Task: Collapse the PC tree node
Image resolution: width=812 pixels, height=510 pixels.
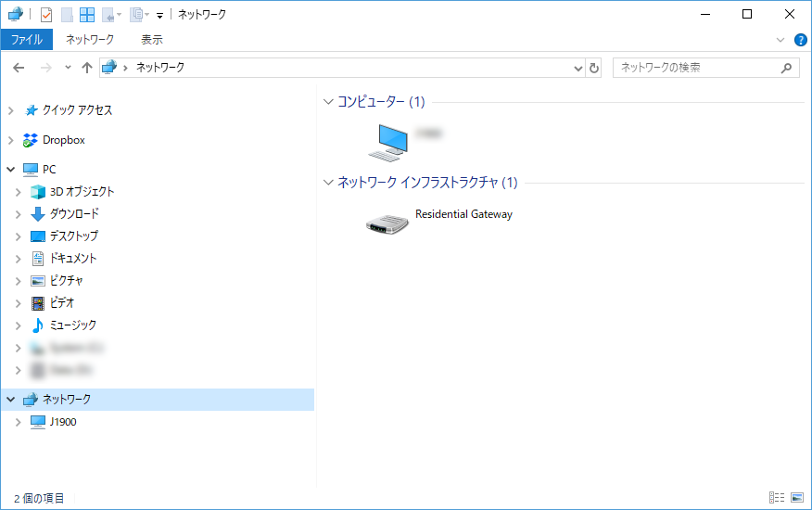Action: (x=10, y=170)
